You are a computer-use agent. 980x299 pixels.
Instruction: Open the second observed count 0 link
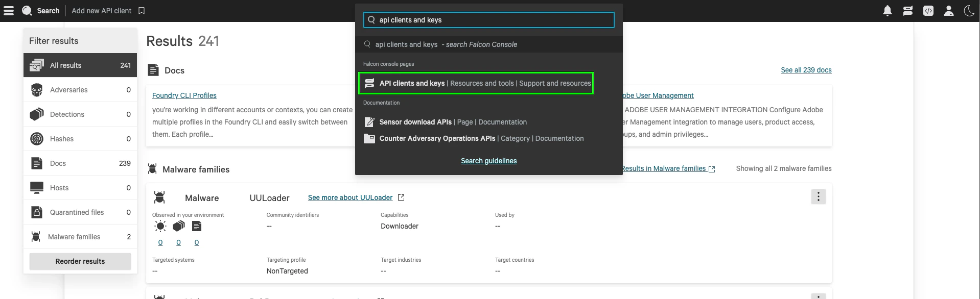(178, 242)
